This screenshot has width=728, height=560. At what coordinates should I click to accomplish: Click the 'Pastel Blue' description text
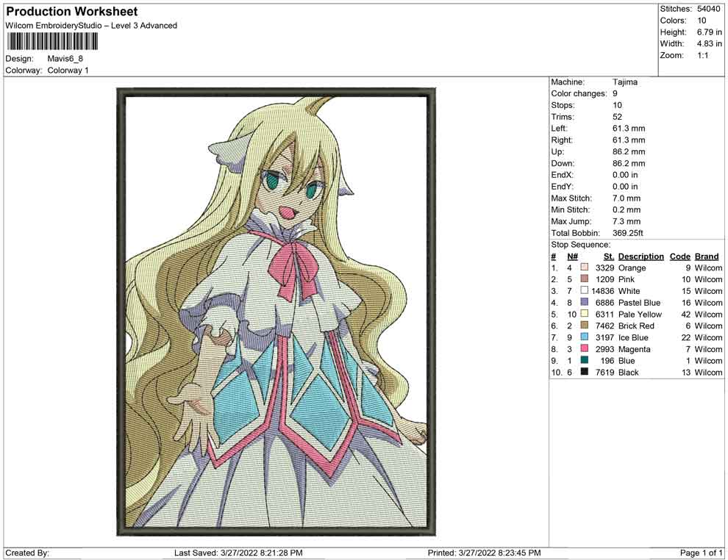(x=639, y=303)
